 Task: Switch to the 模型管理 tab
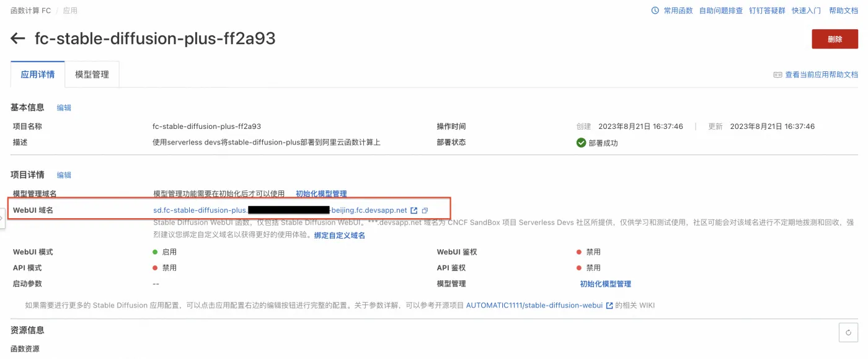coord(92,74)
